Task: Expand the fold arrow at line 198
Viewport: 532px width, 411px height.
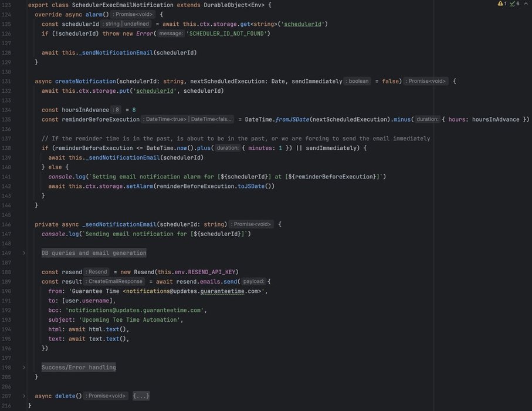Action: pyautogui.click(x=24, y=368)
